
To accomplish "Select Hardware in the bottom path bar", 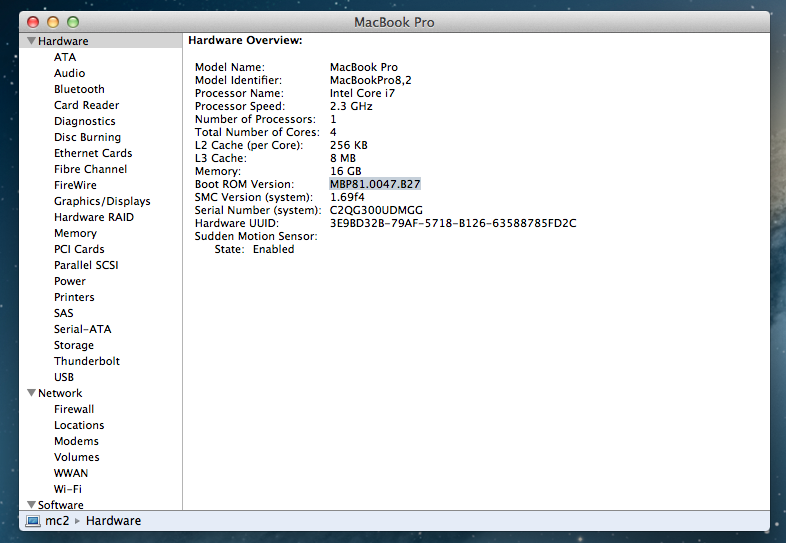I will pos(113,521).
